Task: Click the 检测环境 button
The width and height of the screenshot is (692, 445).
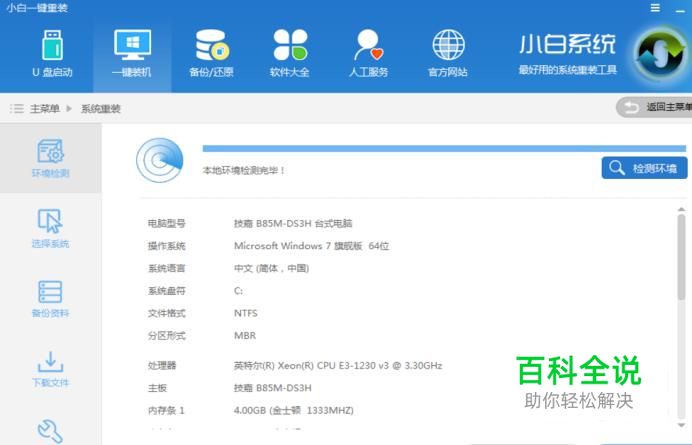Action: [x=644, y=168]
